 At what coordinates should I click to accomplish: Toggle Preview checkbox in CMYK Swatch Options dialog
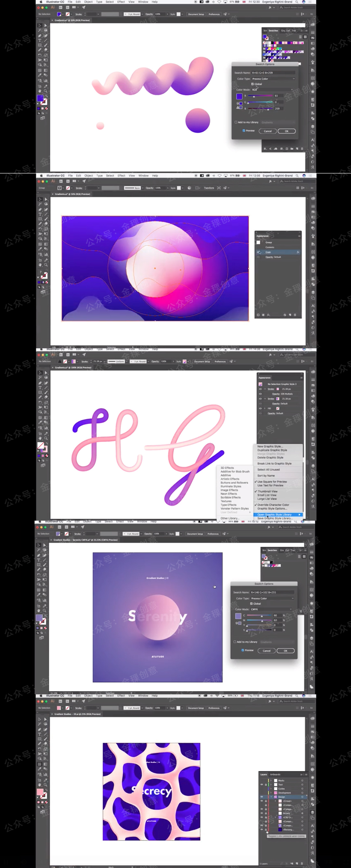243,650
